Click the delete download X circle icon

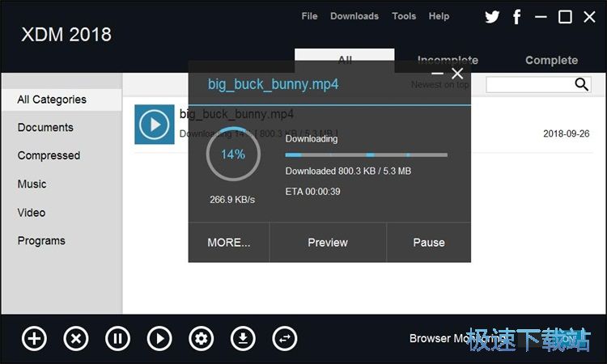click(76, 339)
